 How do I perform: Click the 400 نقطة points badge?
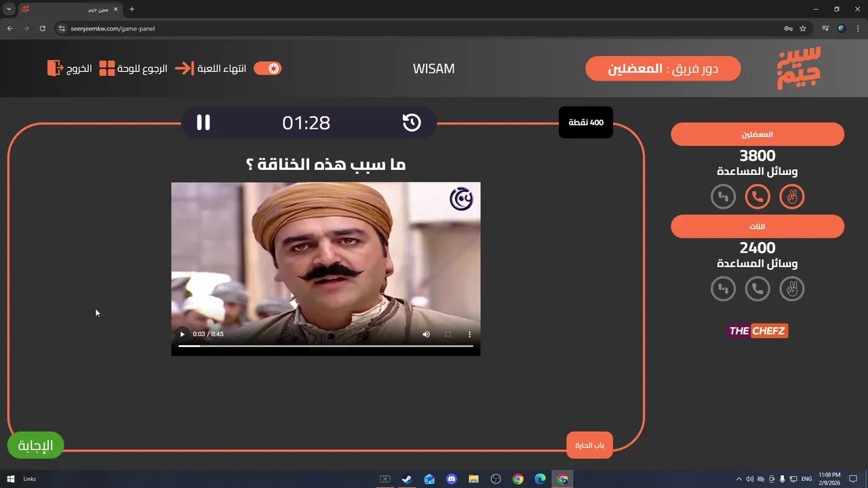pyautogui.click(x=586, y=123)
